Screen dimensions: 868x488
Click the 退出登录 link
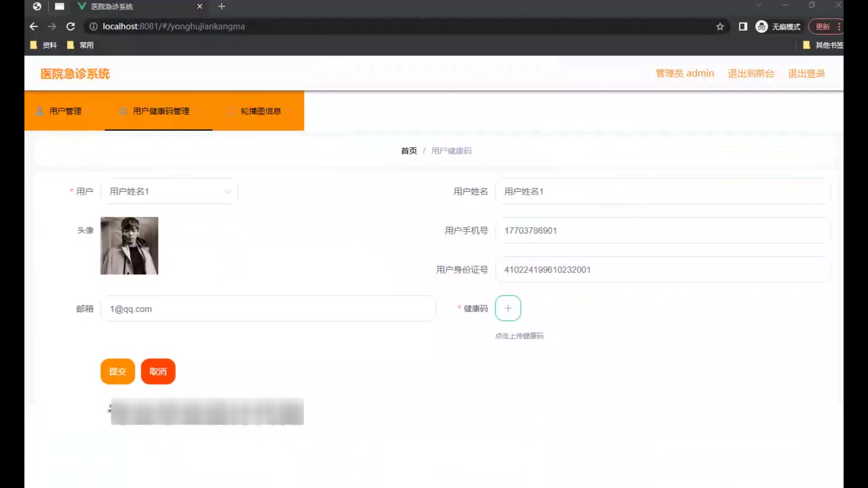click(x=806, y=74)
